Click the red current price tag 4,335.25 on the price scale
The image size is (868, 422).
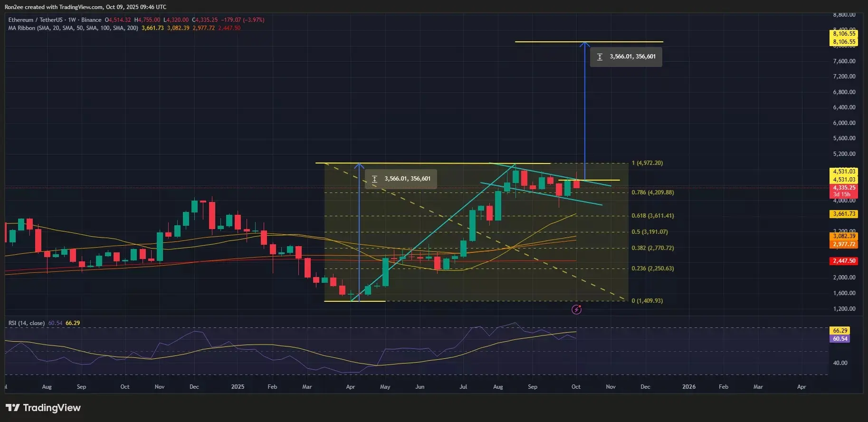click(844, 188)
